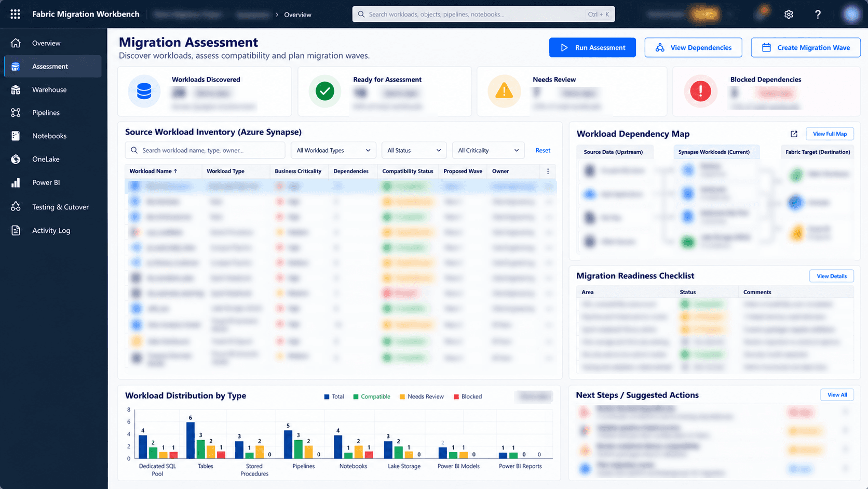Click Ready for Assessment checkmark icon
Image resolution: width=868 pixels, height=489 pixels.
(325, 91)
